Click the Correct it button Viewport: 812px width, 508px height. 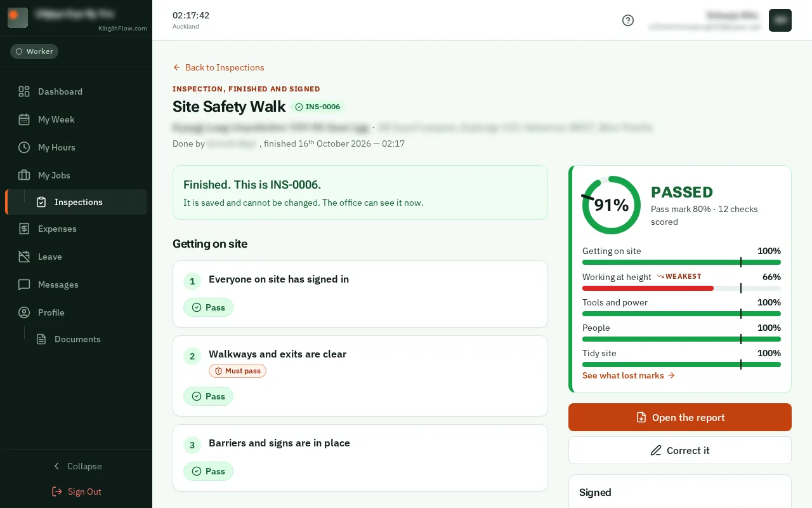(680, 450)
